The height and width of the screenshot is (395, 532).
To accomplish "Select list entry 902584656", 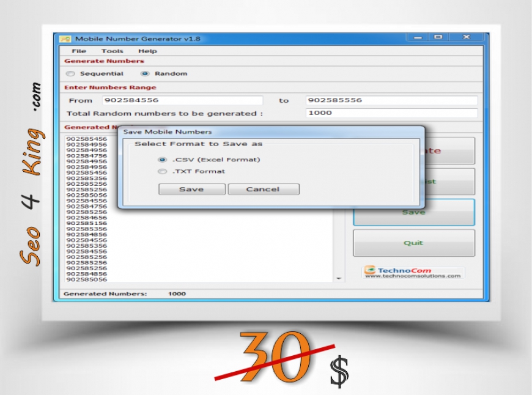I will (87, 218).
